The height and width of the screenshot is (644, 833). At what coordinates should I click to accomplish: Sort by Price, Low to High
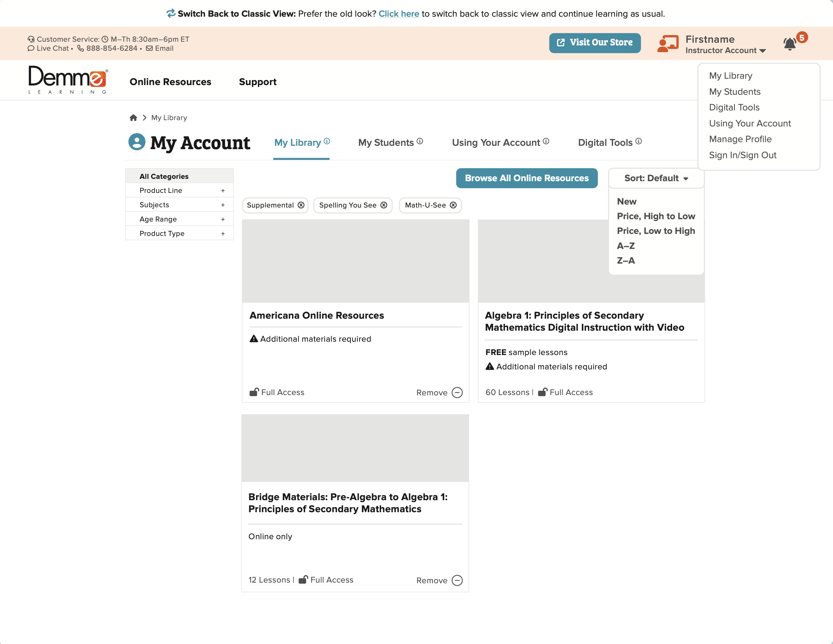(656, 231)
